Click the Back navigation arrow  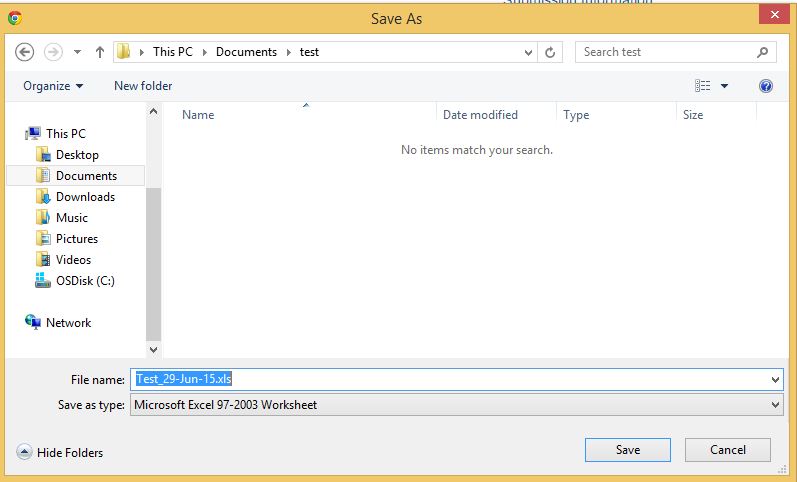(25, 52)
